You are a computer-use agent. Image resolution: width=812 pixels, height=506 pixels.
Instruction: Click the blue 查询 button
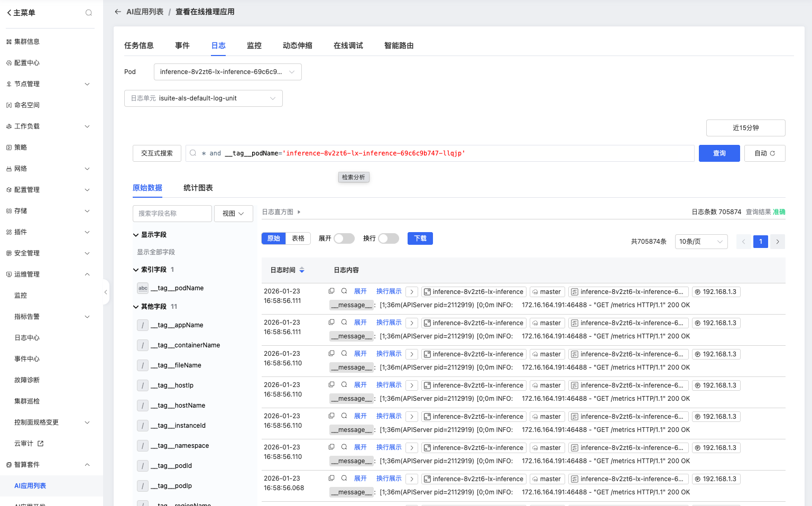point(719,153)
